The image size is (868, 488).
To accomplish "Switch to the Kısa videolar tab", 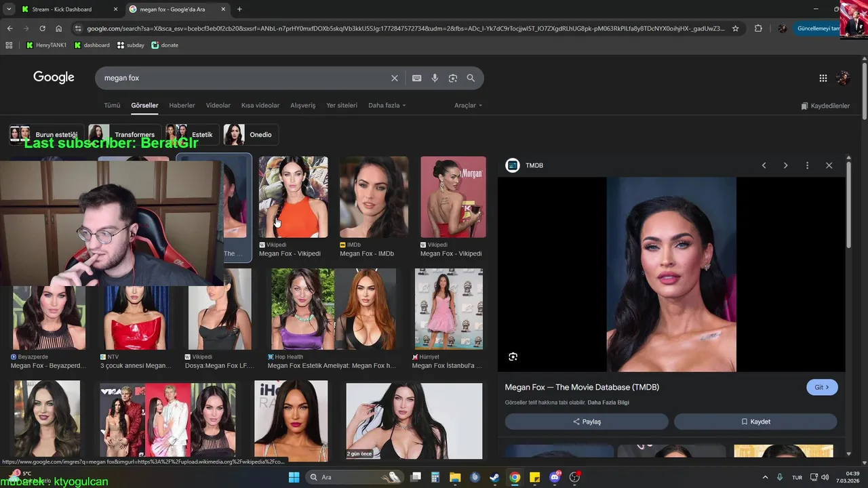I will 260,106.
